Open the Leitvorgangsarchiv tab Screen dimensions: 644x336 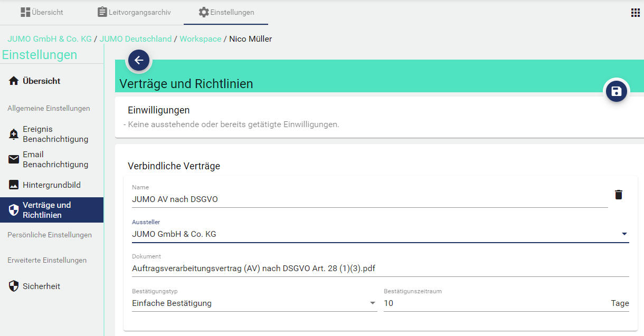pyautogui.click(x=134, y=12)
